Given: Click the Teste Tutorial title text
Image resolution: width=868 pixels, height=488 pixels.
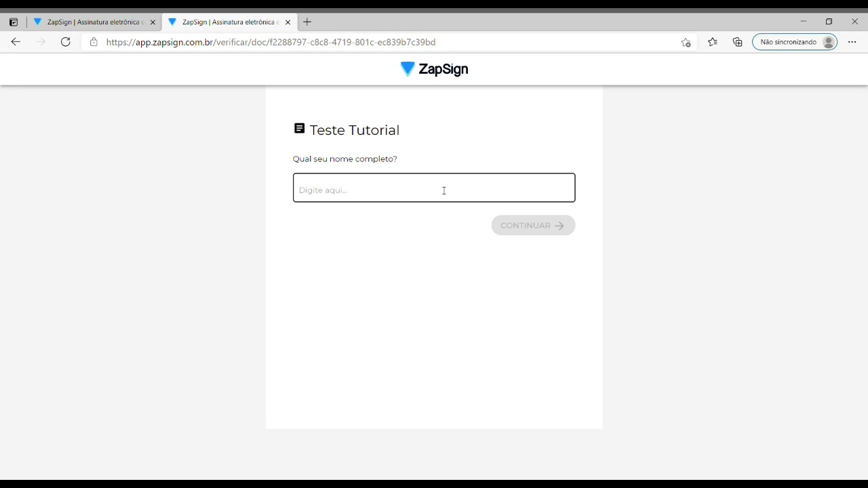Looking at the screenshot, I should click(355, 130).
